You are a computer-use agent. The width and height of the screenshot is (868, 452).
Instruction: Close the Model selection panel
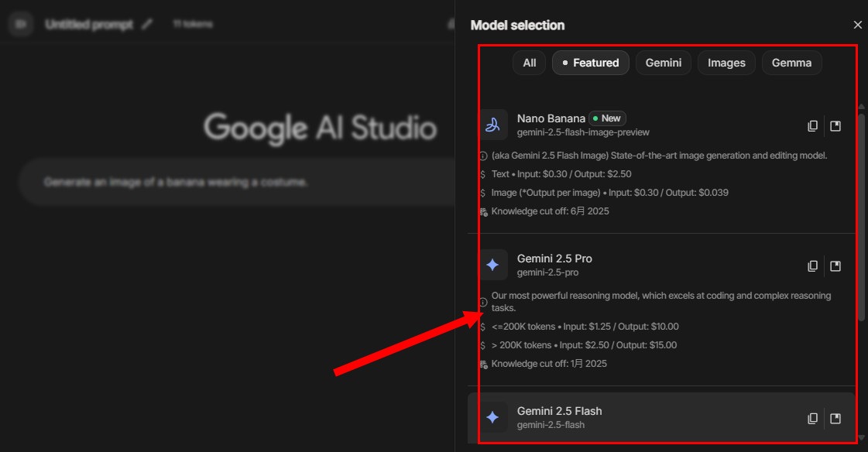pos(857,25)
